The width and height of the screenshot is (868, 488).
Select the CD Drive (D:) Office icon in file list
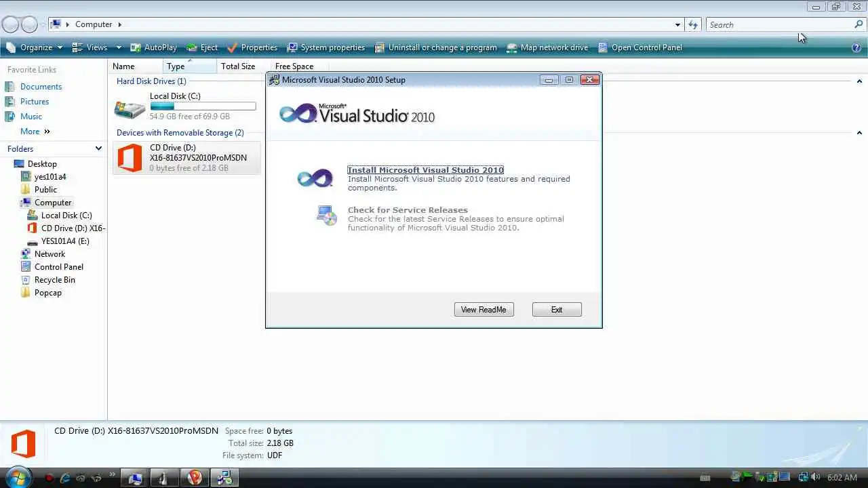(130, 158)
